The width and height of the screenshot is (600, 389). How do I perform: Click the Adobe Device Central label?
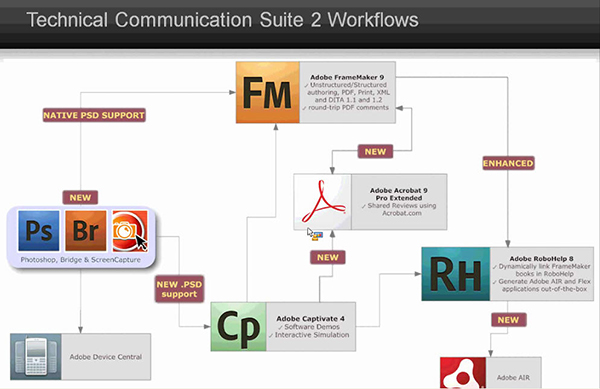pos(106,357)
